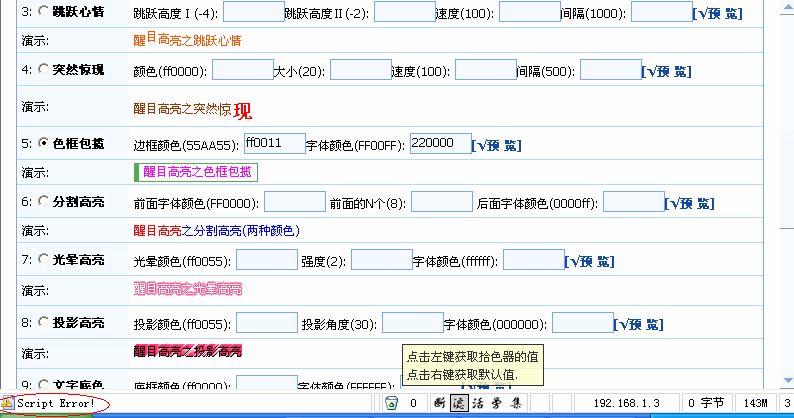Screen dimensions: 794x418
Task: Click the 醒目高亮之突然惊现 demo text
Action: tap(192, 109)
